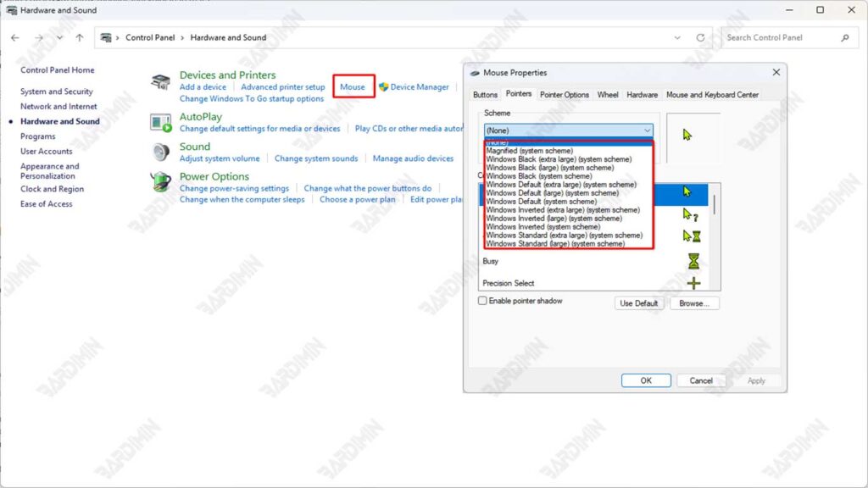Go to Control Panel Home
This screenshot has width=868, height=488.
58,70
